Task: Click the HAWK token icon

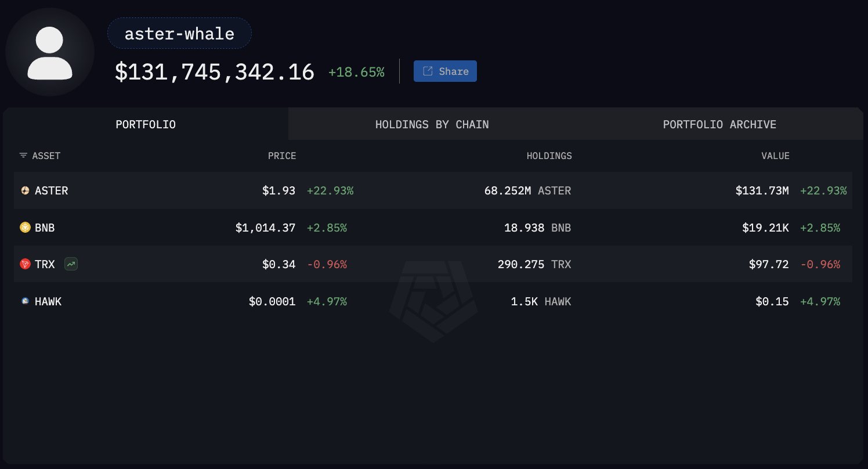Action: (x=25, y=301)
